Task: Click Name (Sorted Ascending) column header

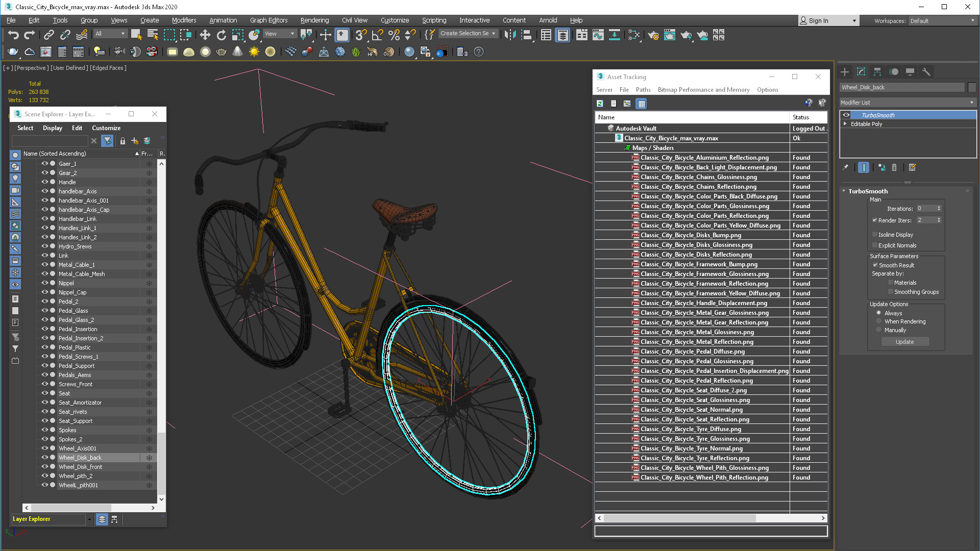Action: 81,154
